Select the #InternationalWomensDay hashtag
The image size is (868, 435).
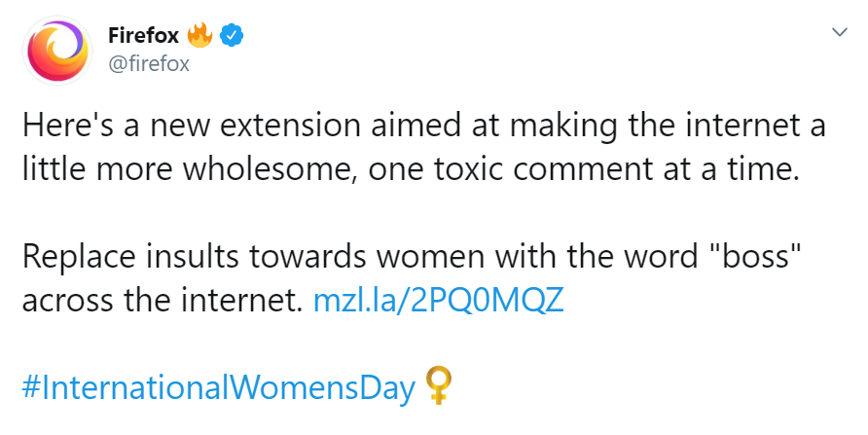tap(219, 387)
